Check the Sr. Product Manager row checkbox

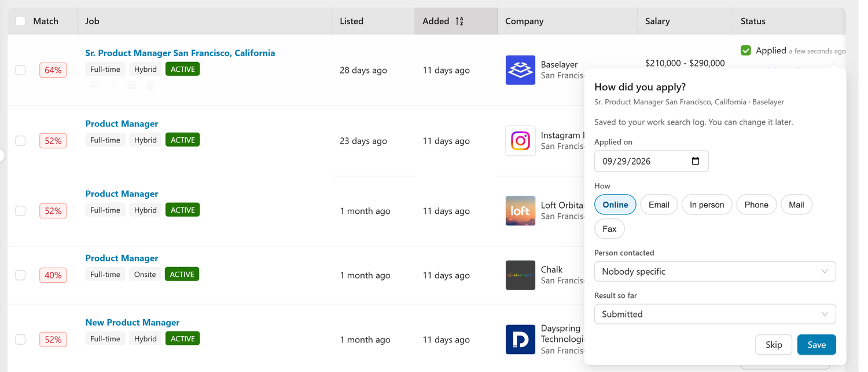[20, 70]
